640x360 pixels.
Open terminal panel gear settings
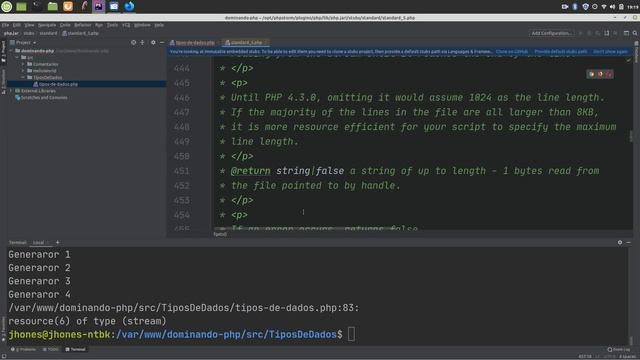(x=620, y=242)
